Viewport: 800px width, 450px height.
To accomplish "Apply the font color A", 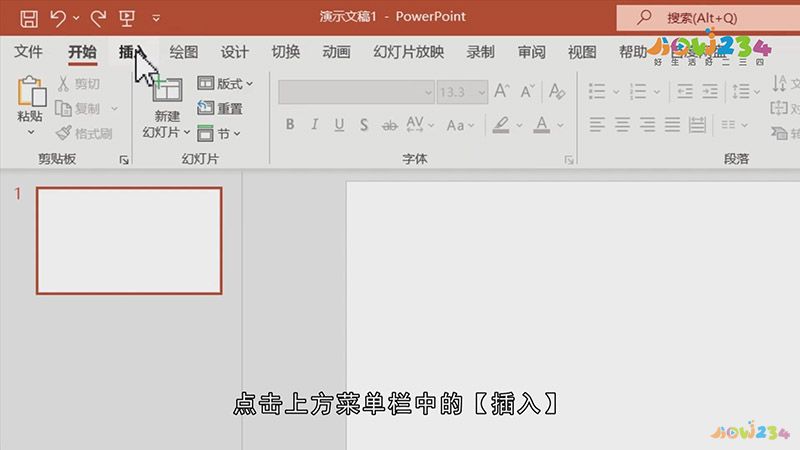I will tap(542, 124).
